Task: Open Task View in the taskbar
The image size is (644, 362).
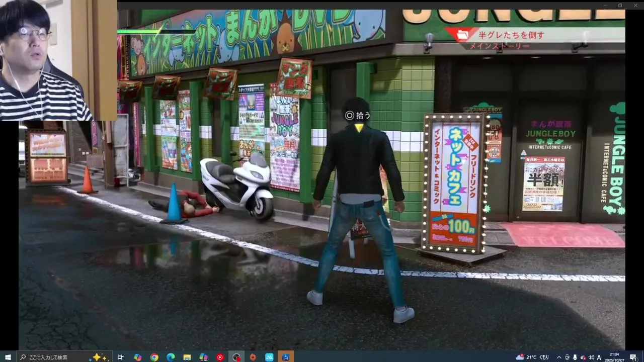Action: 121,357
